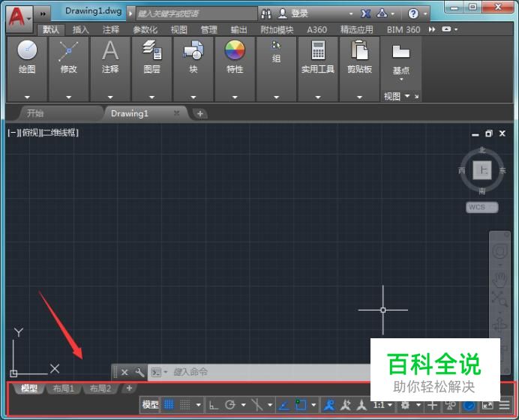Toggle clean screen icon
Screen dimensions: 519x420
(487, 405)
